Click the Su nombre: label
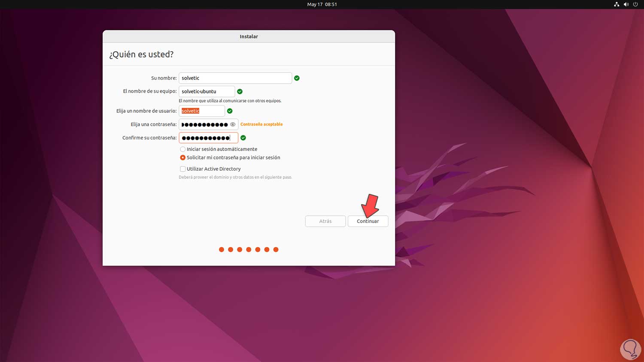Viewport: 644px width, 362px height. click(164, 78)
